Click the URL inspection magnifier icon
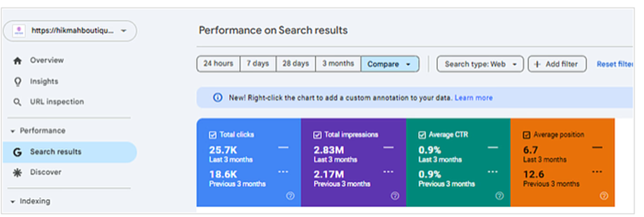This screenshot has height=217, width=644. (17, 102)
